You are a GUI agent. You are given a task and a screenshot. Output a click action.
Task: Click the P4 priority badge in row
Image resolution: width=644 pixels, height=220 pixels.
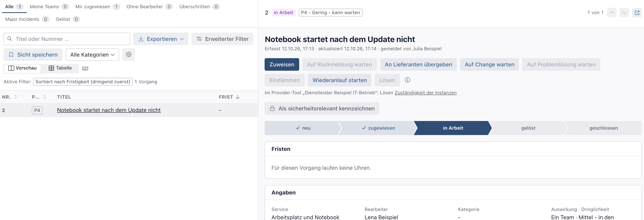37,110
